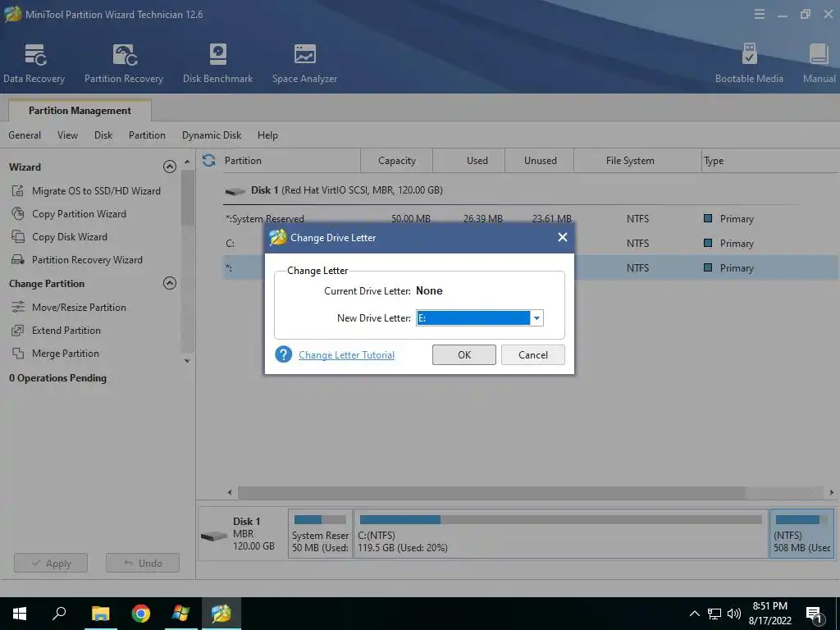Confirm the drive letter with OK

(464, 354)
